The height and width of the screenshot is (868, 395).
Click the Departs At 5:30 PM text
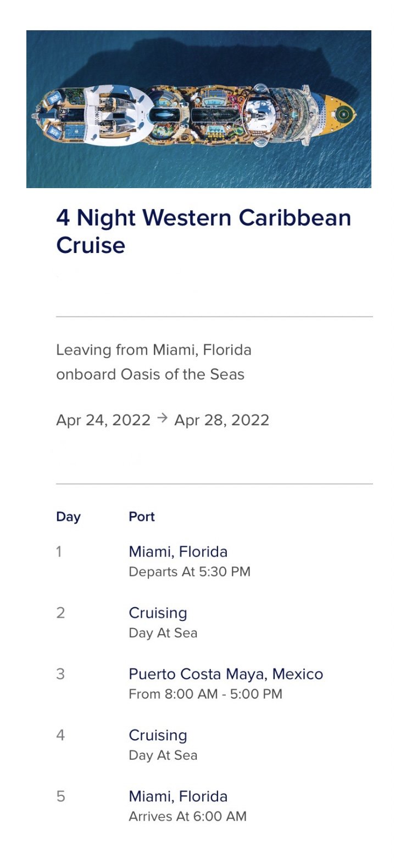click(x=190, y=572)
